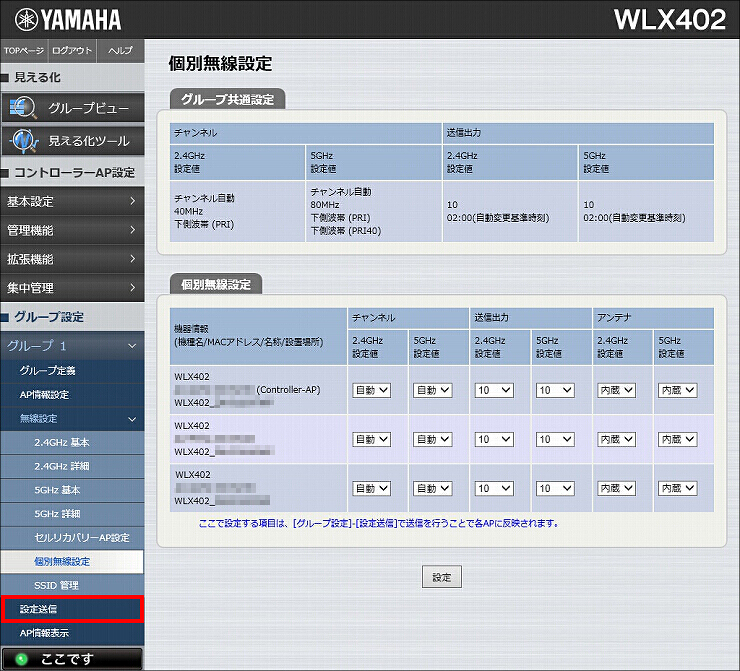Click the (Controller-AP) label text
The image size is (740, 671).
click(288, 390)
